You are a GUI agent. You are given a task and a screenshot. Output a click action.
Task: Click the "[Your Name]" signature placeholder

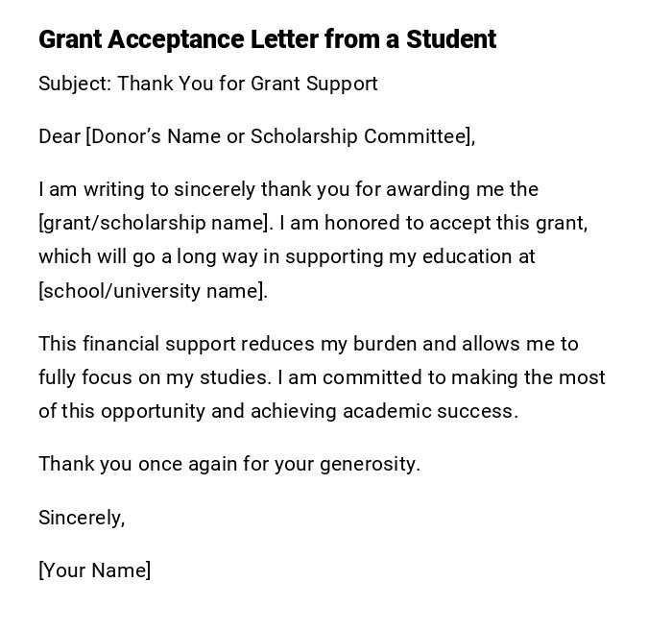point(94,570)
